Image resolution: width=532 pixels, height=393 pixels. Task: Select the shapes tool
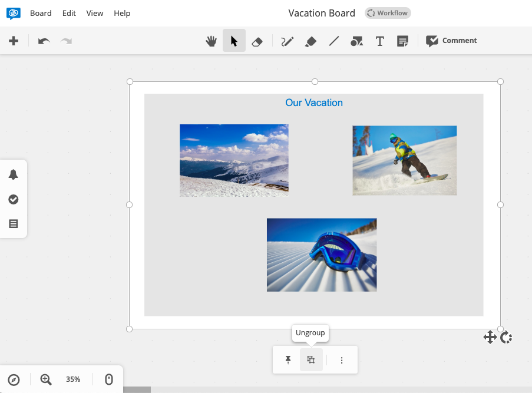click(x=356, y=41)
